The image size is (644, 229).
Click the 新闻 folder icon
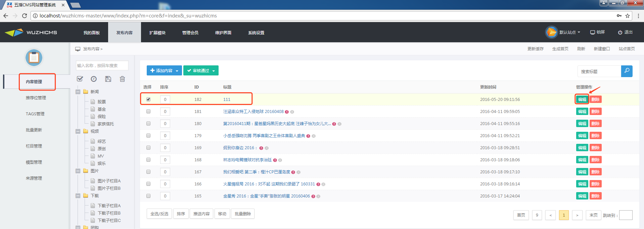[x=86, y=92]
